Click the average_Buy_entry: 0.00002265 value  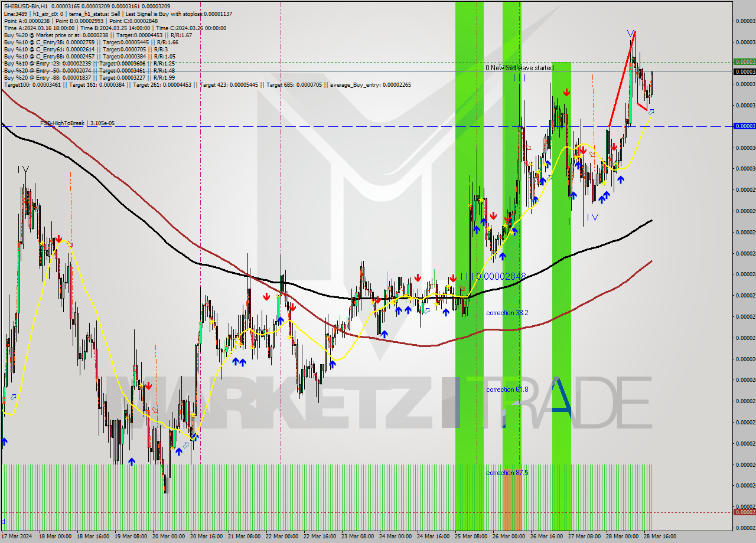(x=369, y=84)
